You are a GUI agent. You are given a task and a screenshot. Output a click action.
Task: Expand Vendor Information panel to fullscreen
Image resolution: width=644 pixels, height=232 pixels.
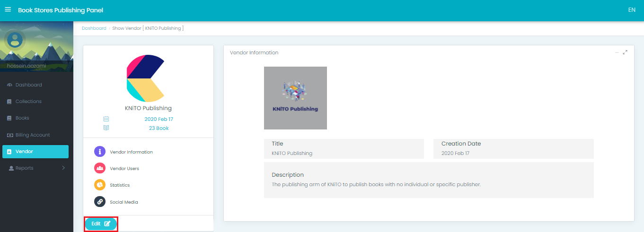tap(625, 52)
